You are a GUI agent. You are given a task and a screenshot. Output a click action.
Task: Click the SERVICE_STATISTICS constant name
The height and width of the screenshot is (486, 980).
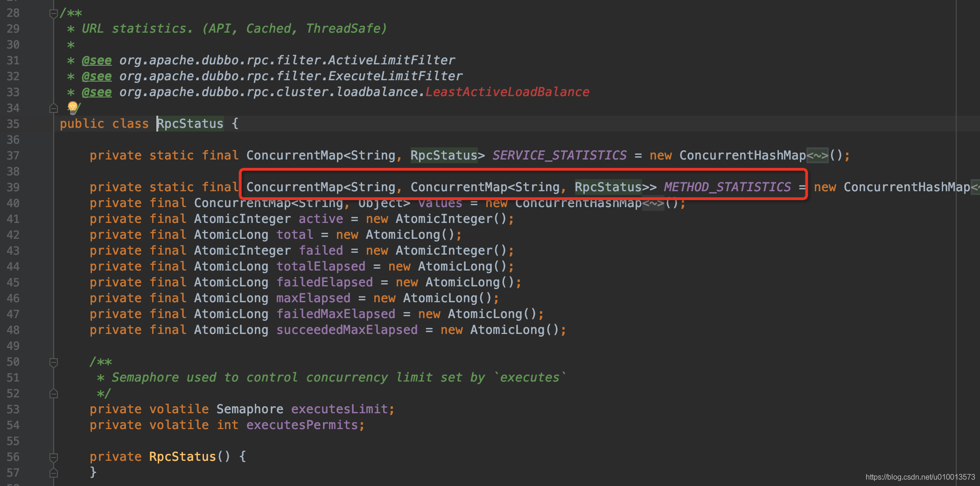(x=559, y=155)
